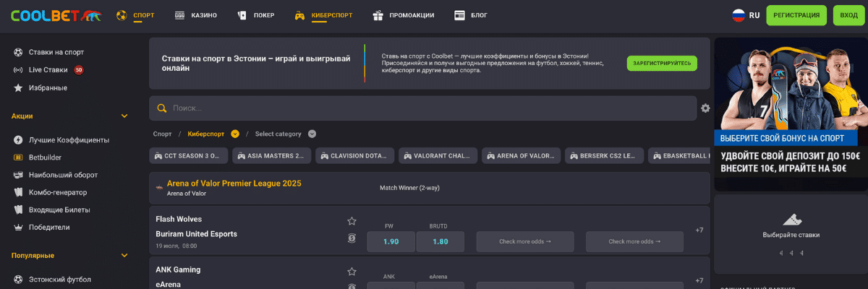This screenshot has height=289, width=868.
Task: Click the green Зарегистрируйтесь banner button
Action: click(x=662, y=64)
